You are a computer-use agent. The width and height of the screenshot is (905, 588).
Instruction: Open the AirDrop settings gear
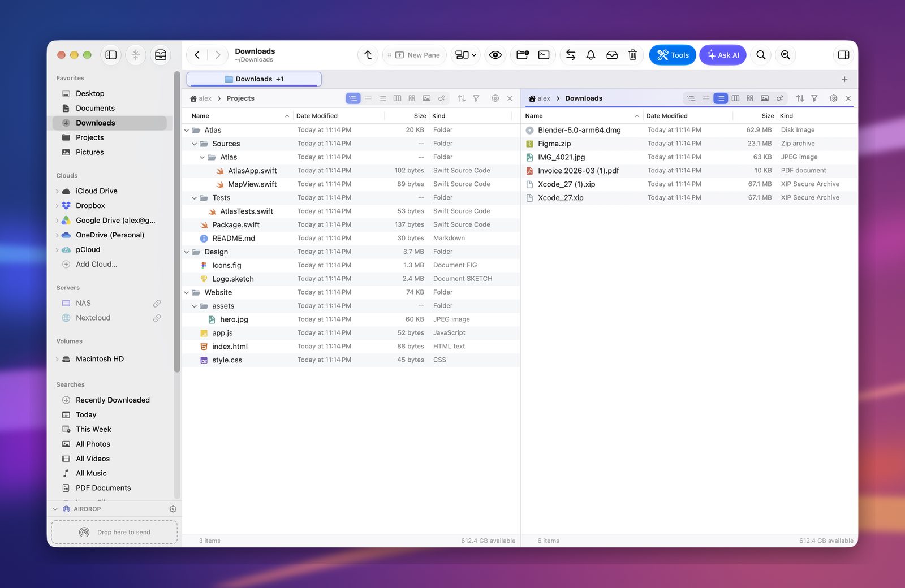pyautogui.click(x=173, y=509)
